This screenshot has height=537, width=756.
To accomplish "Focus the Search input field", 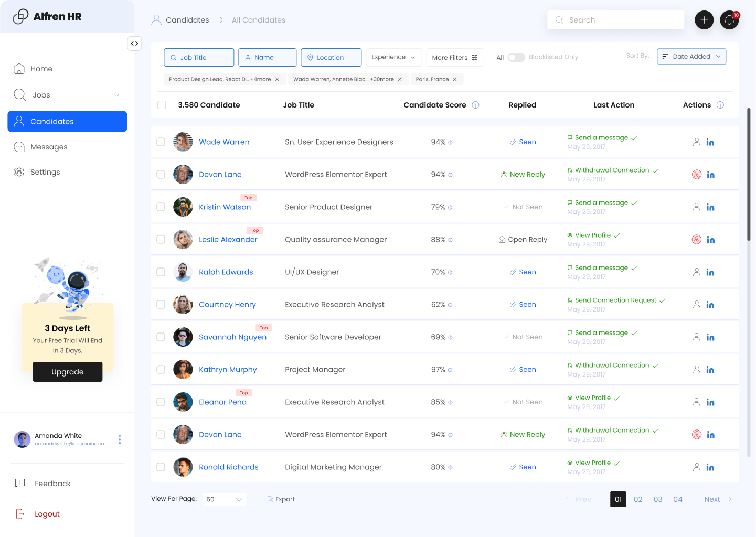I will [616, 20].
